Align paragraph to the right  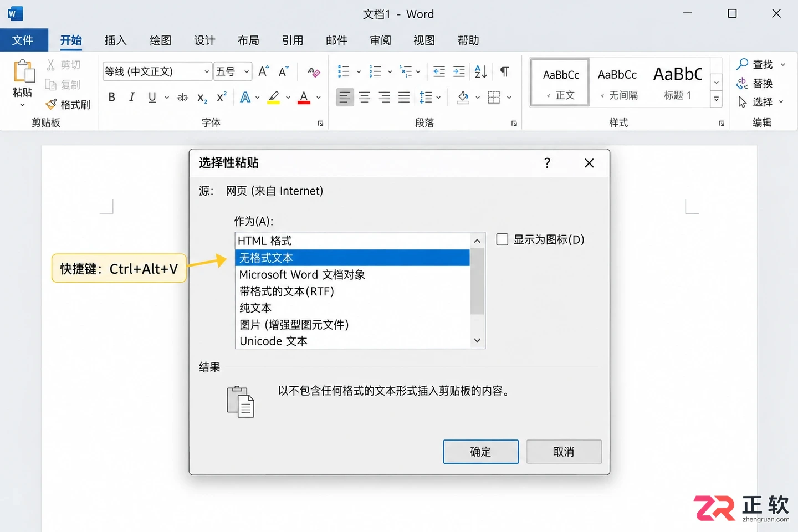(x=384, y=98)
